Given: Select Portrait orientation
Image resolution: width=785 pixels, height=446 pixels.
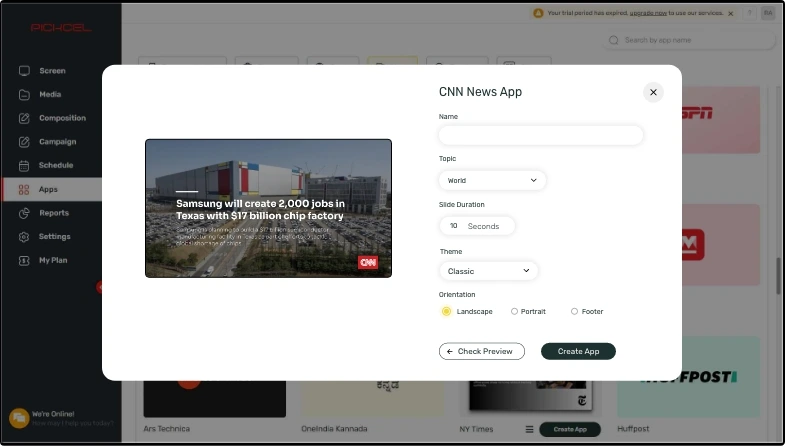Looking at the screenshot, I should (514, 311).
